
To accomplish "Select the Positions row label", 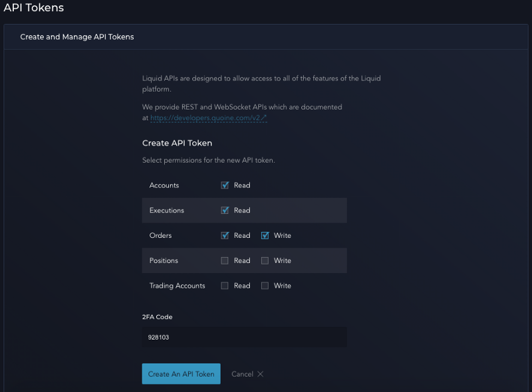I will pyautogui.click(x=164, y=260).
